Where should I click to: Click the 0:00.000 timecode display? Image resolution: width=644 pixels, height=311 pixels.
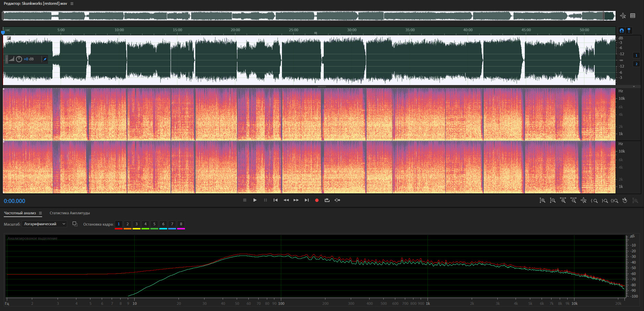pos(14,201)
